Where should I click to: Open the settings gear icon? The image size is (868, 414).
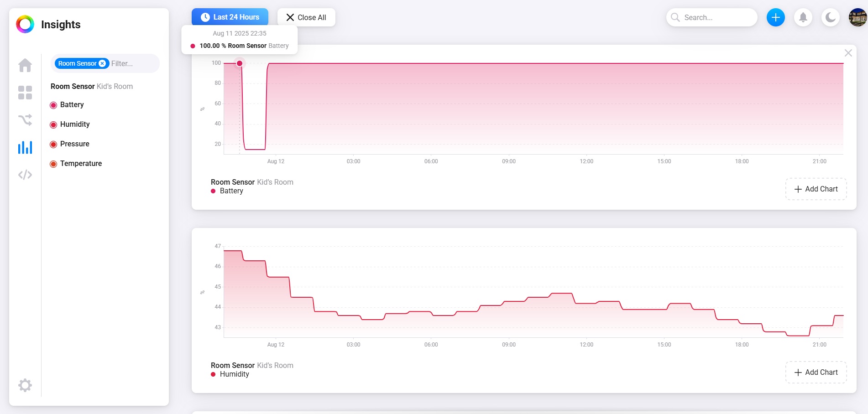(x=25, y=385)
